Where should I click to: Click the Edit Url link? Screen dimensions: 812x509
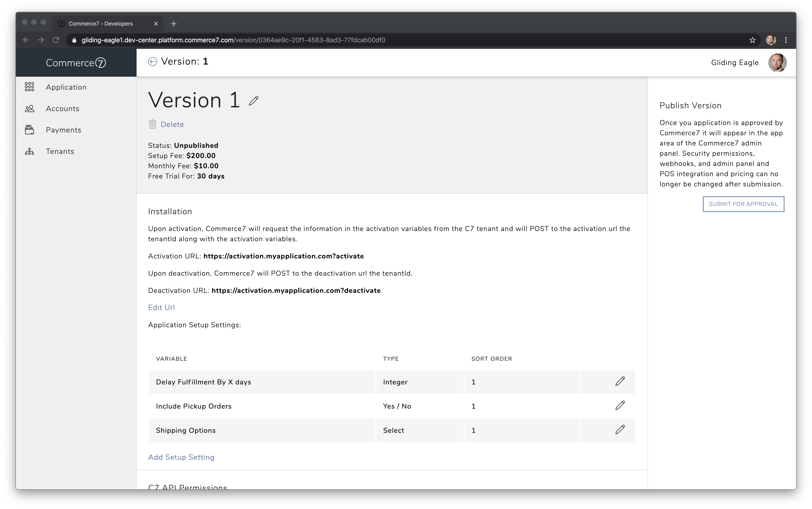[161, 308]
